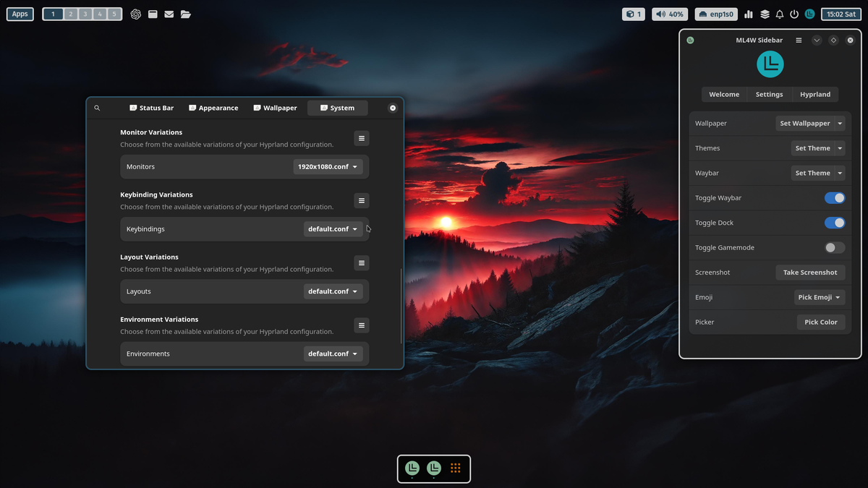Open the Monitor Variations hamburger menu icon
Screen dimensions: 868x488
click(x=361, y=138)
